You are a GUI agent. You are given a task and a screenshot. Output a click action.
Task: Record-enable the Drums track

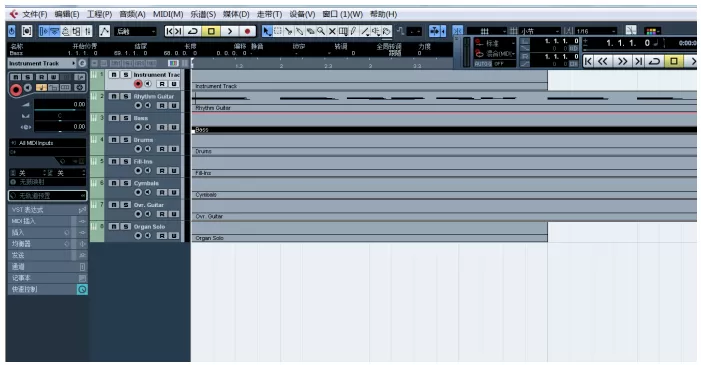[x=138, y=149]
